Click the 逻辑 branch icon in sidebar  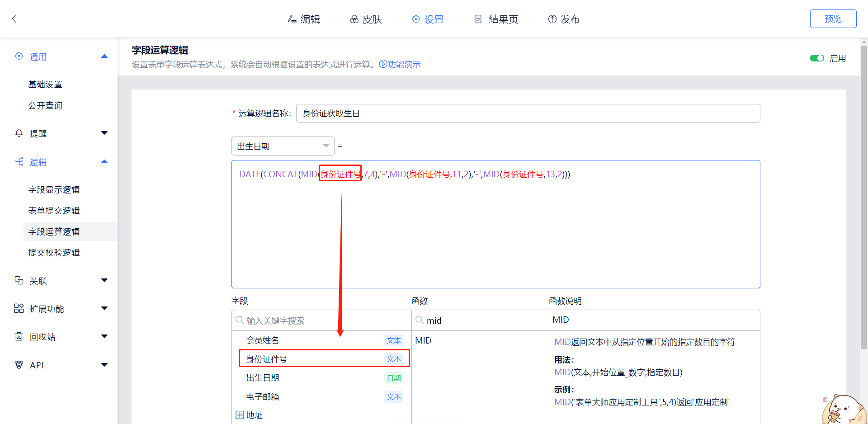click(x=19, y=162)
